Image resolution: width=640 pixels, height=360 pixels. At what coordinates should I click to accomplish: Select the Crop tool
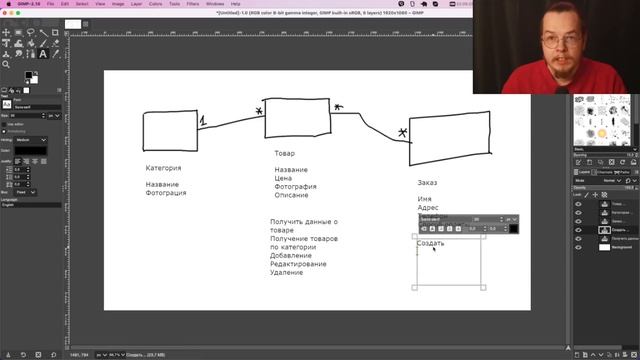tap(55, 33)
